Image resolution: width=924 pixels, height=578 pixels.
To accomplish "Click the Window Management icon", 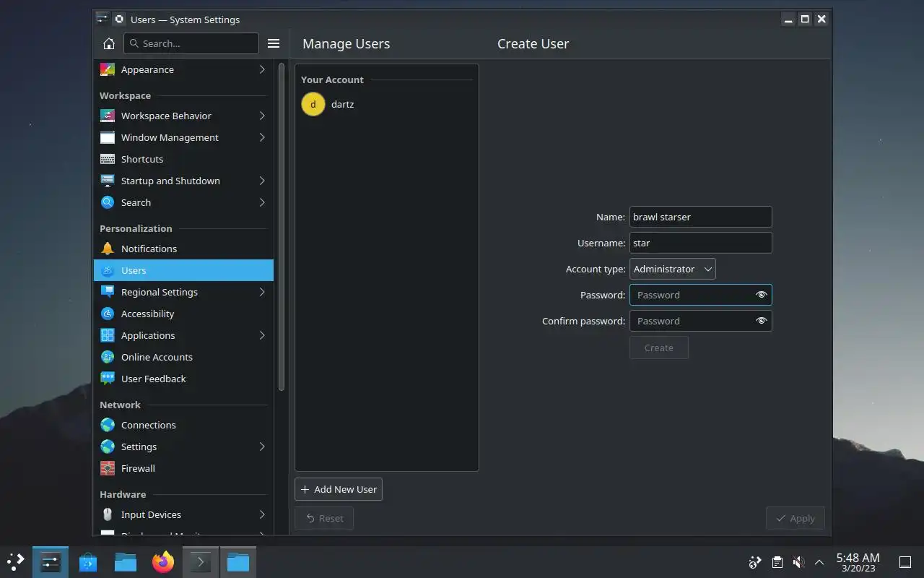I will click(108, 137).
